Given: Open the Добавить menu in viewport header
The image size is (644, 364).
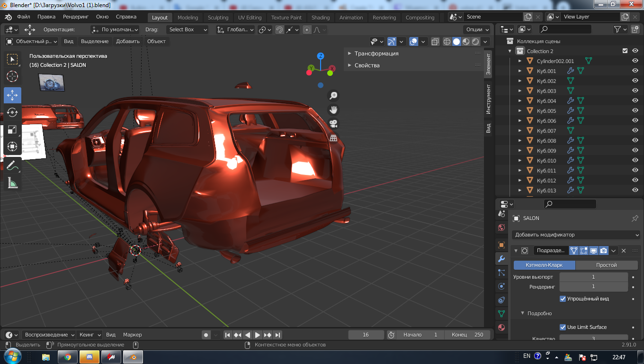Looking at the screenshot, I should tap(128, 42).
